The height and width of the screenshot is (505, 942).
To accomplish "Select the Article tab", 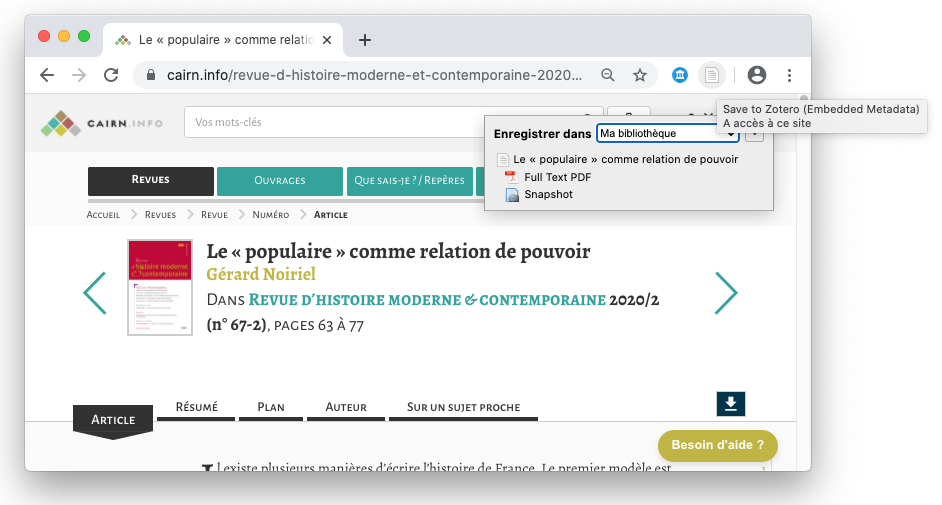I will [113, 421].
